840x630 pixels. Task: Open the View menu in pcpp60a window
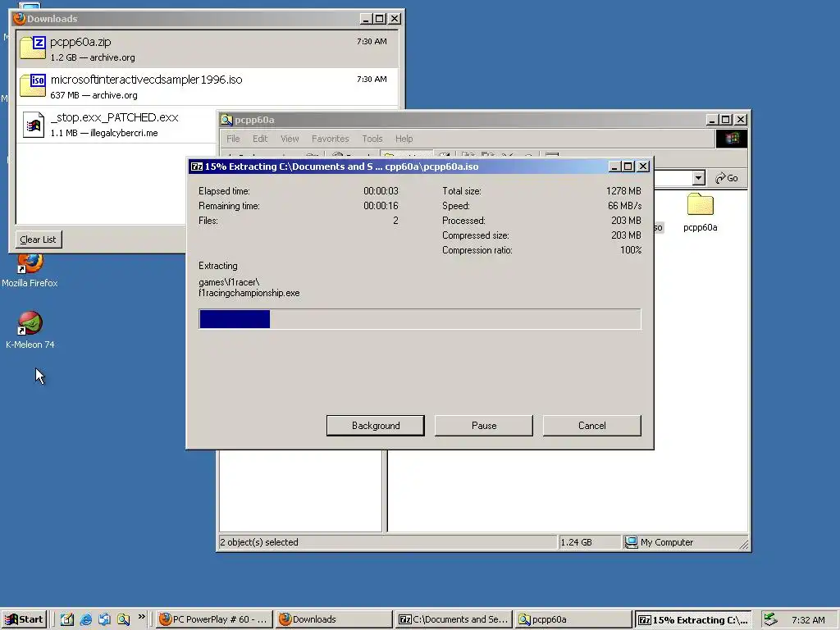pos(290,139)
